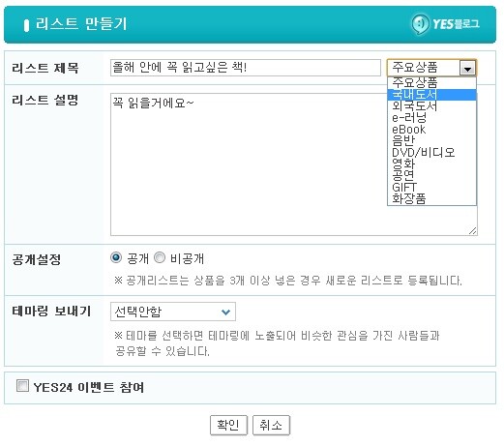The width and height of the screenshot is (504, 446).
Task: Select GIFT in the category dropdown
Action: [x=431, y=187]
